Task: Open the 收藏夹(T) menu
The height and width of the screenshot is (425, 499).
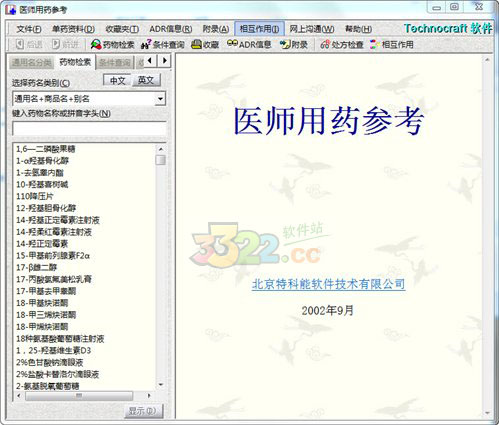Action: pyautogui.click(x=122, y=29)
